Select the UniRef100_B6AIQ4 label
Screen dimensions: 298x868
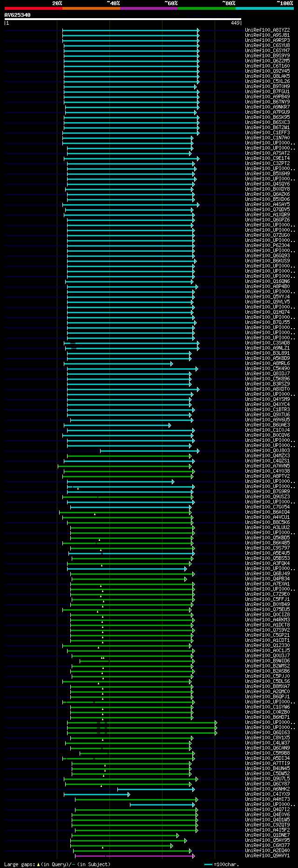[x=267, y=512]
